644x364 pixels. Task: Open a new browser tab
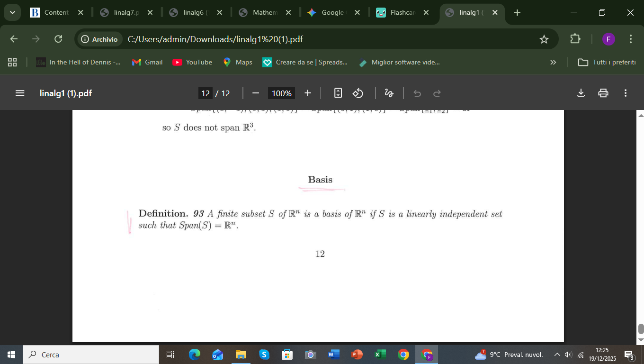click(517, 12)
